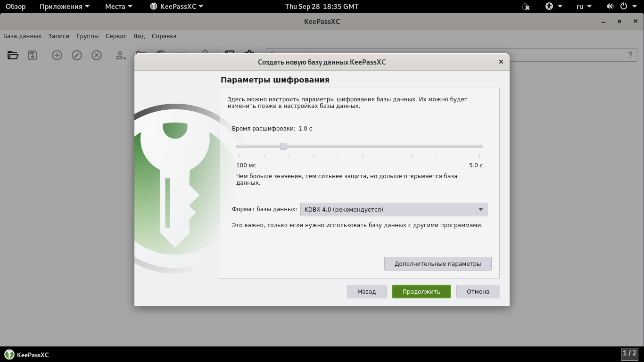Click the edit entry pencil icon

tap(77, 55)
